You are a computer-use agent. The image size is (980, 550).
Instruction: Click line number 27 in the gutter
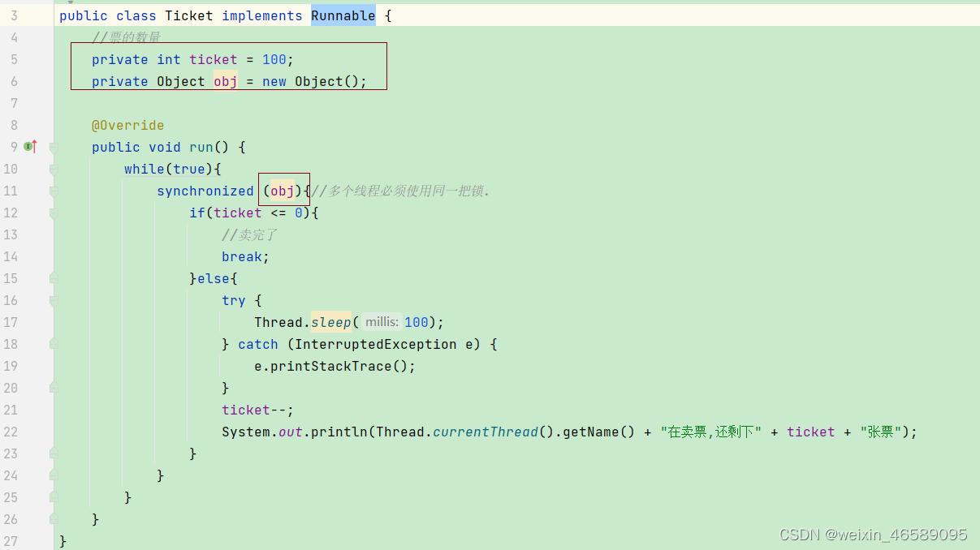(11, 541)
